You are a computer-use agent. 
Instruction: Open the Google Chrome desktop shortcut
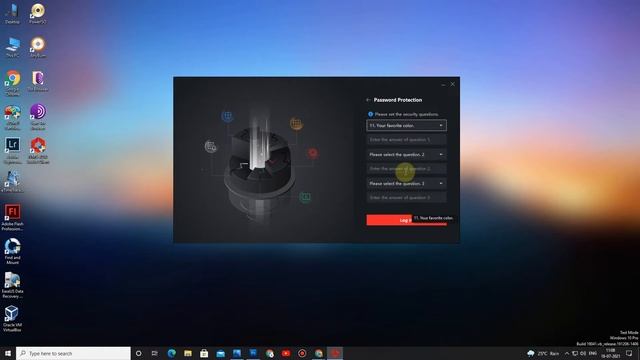coord(13,83)
